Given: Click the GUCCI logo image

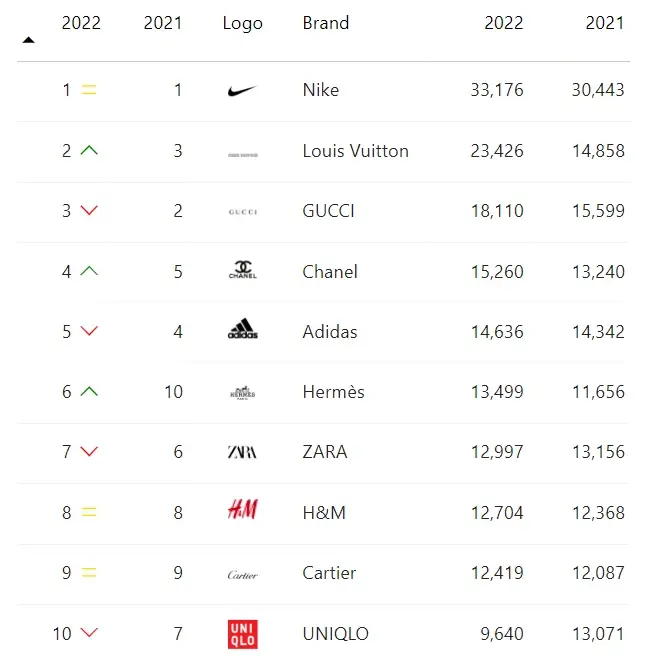Looking at the screenshot, I should (x=243, y=212).
